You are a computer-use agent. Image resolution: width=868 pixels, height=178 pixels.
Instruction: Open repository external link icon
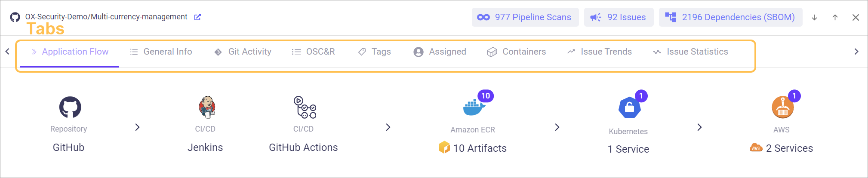point(197,17)
